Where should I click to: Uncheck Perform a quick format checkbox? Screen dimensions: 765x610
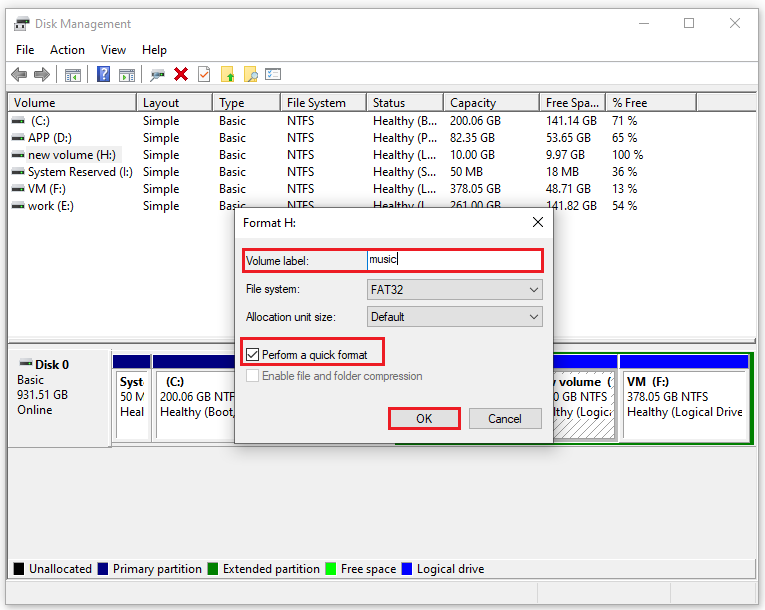coord(252,354)
